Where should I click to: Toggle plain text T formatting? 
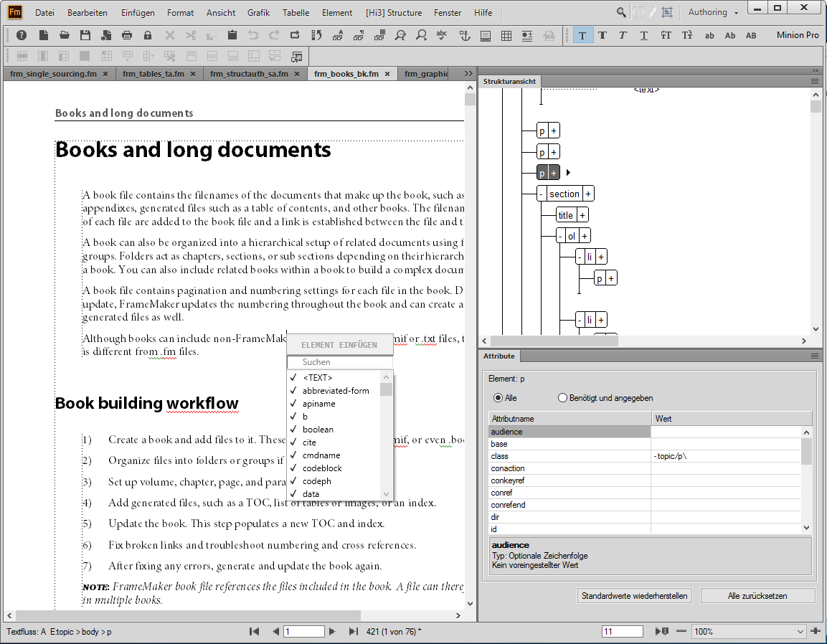tap(582, 35)
